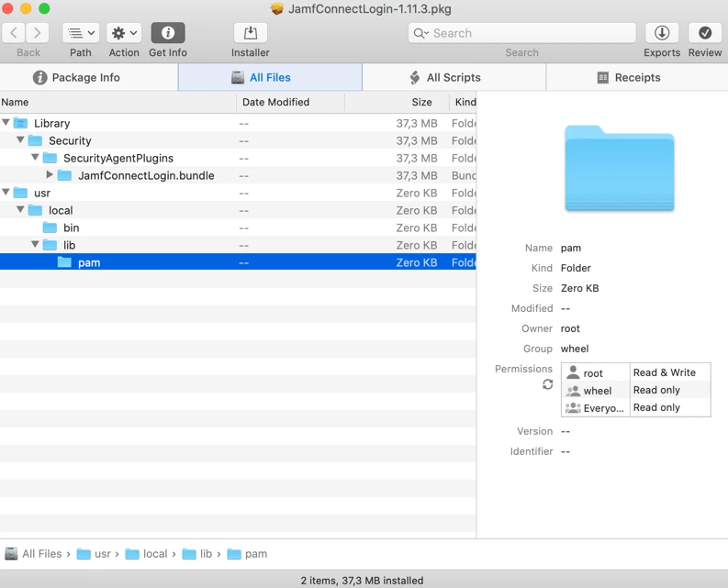Switch to the All Files tab
Image resolution: width=728 pixels, height=588 pixels.
(270, 77)
